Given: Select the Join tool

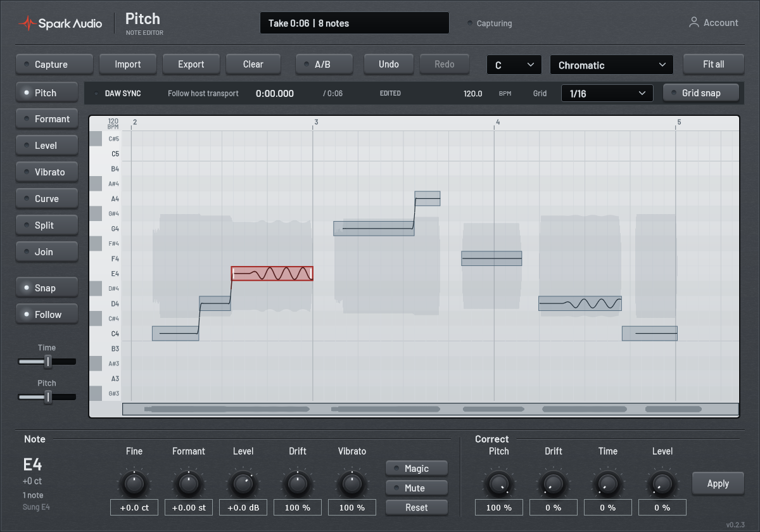Looking at the screenshot, I should [x=47, y=251].
